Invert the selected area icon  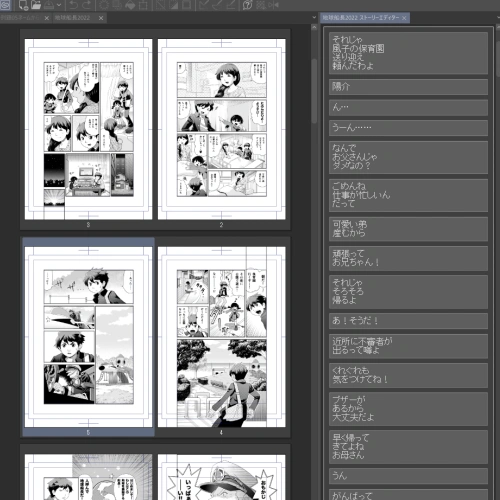click(173, 5)
